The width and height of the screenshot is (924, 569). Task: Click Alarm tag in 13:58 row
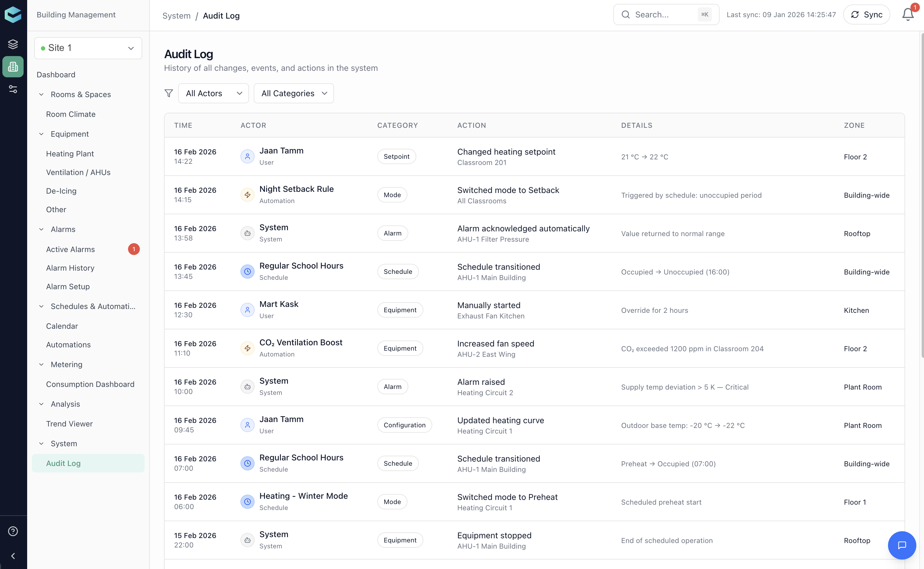click(x=392, y=233)
